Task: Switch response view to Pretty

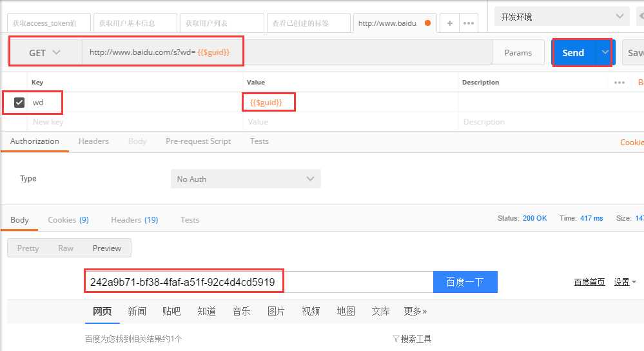Action: [28, 248]
